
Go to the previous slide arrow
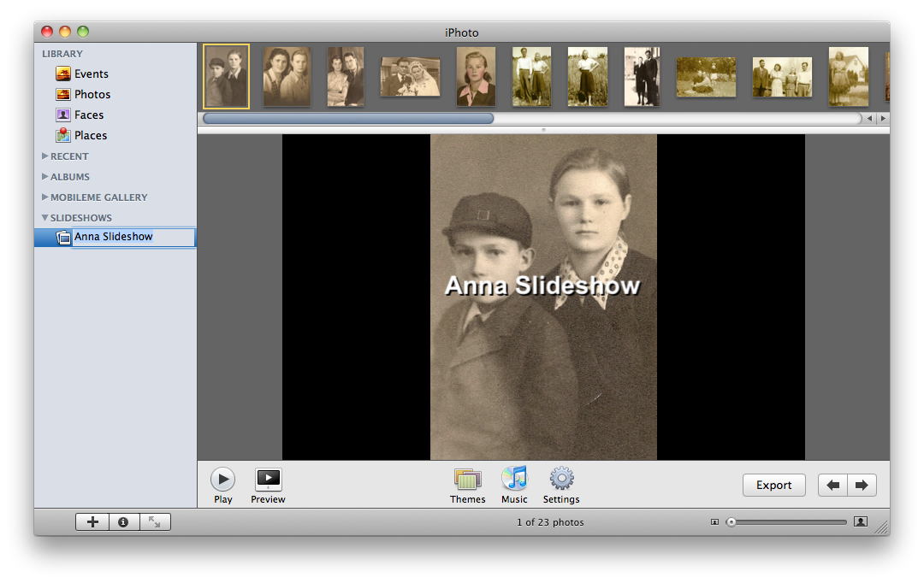[x=832, y=486]
